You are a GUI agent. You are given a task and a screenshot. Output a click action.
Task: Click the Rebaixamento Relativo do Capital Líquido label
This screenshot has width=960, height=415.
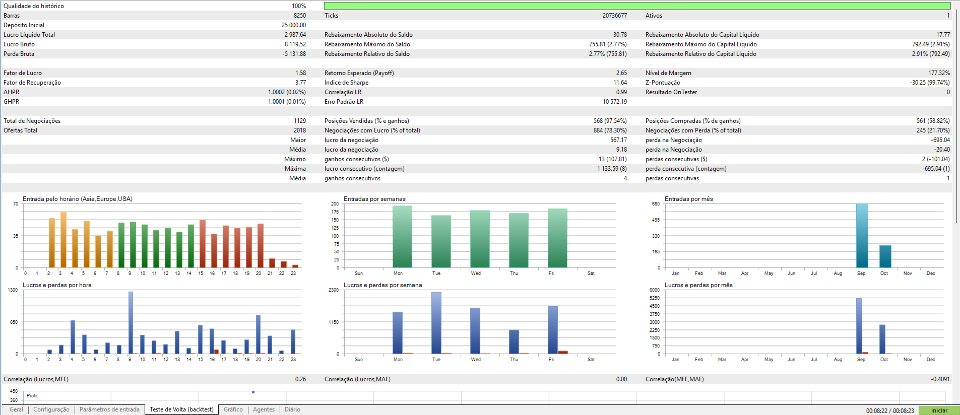[701, 54]
